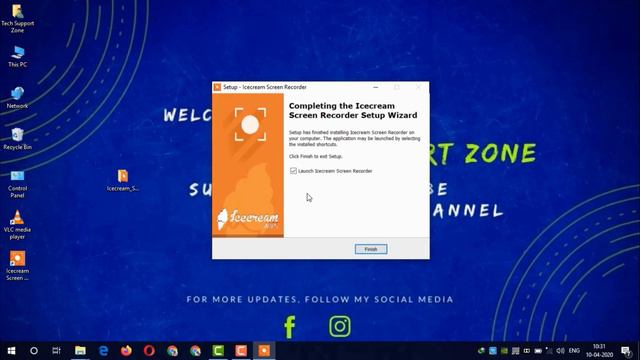Screen dimensions: 640x360
Task: Open the Action Center notifications icon
Action: point(626,351)
